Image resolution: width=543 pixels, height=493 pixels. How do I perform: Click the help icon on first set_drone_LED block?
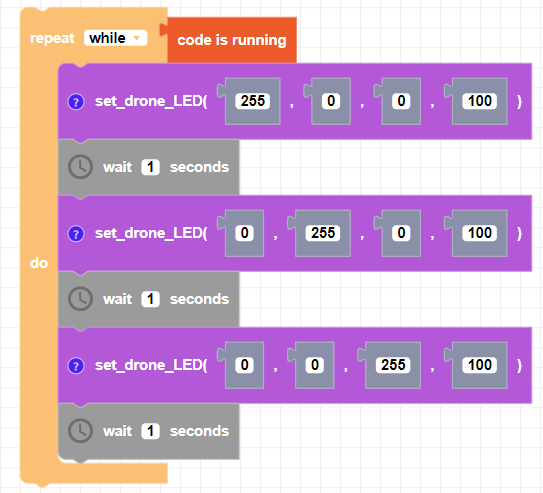[x=76, y=102]
